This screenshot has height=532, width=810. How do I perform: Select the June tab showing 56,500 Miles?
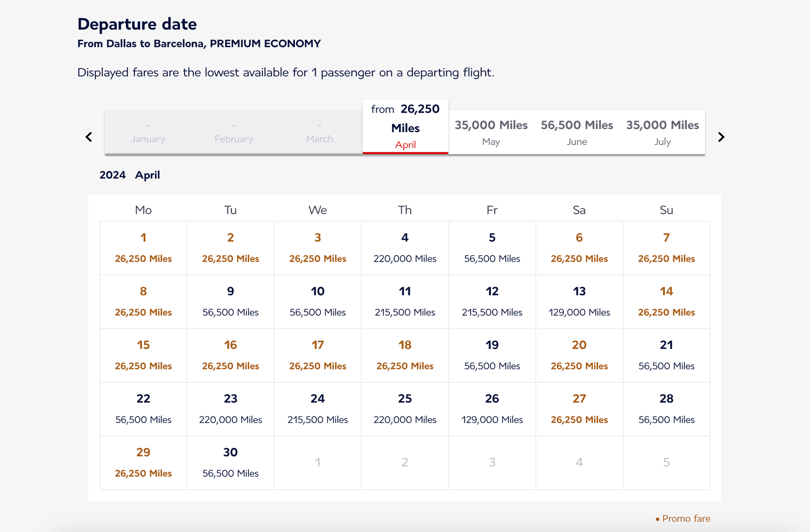click(577, 132)
